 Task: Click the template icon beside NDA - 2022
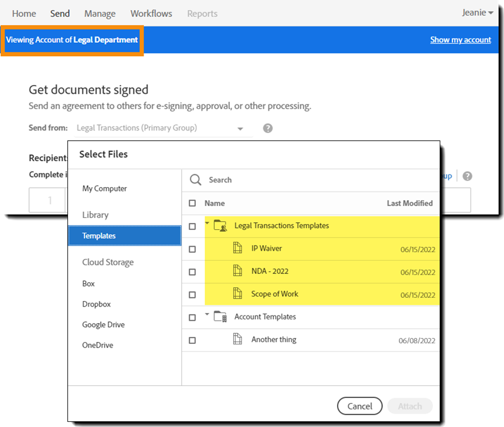tap(236, 271)
